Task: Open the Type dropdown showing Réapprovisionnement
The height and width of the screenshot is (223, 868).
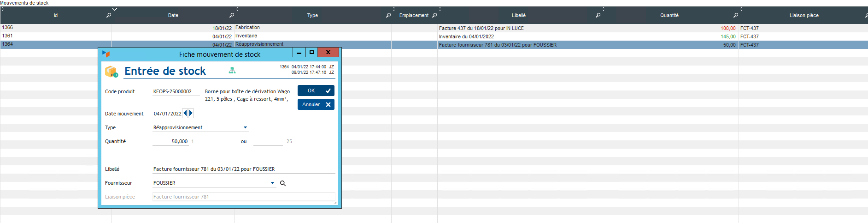Action: click(x=245, y=127)
